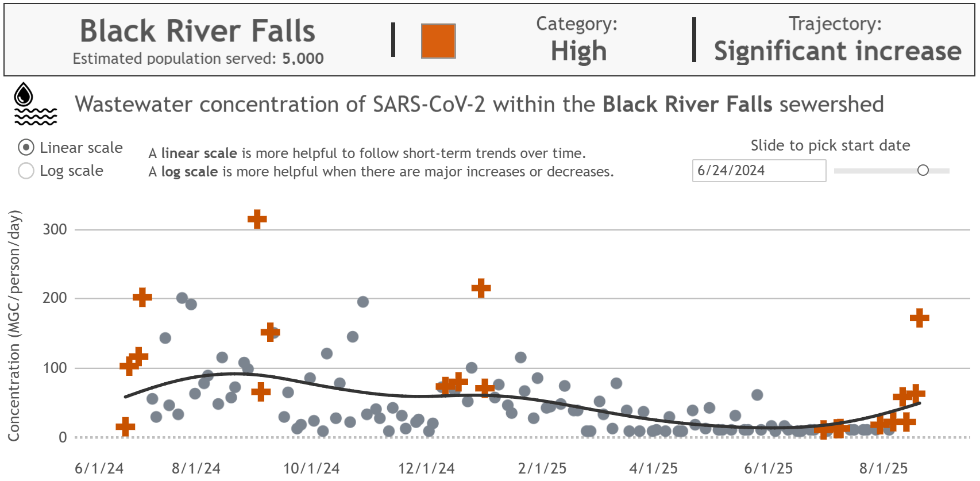Viewport: 980px width, 481px height.
Task: Click the tall gray dot near 196 in November
Action: click(362, 301)
